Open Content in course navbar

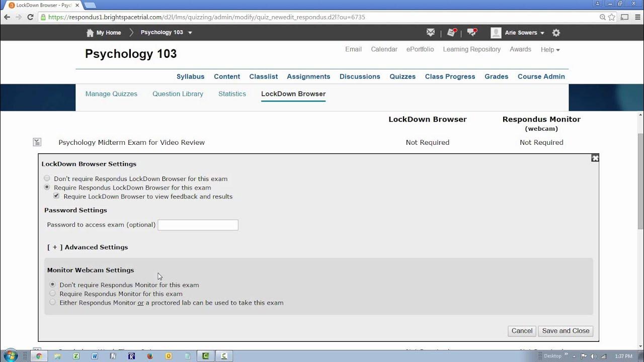pos(227,76)
